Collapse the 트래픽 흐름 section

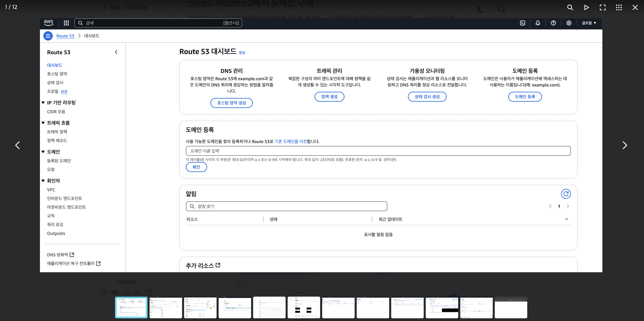point(43,123)
